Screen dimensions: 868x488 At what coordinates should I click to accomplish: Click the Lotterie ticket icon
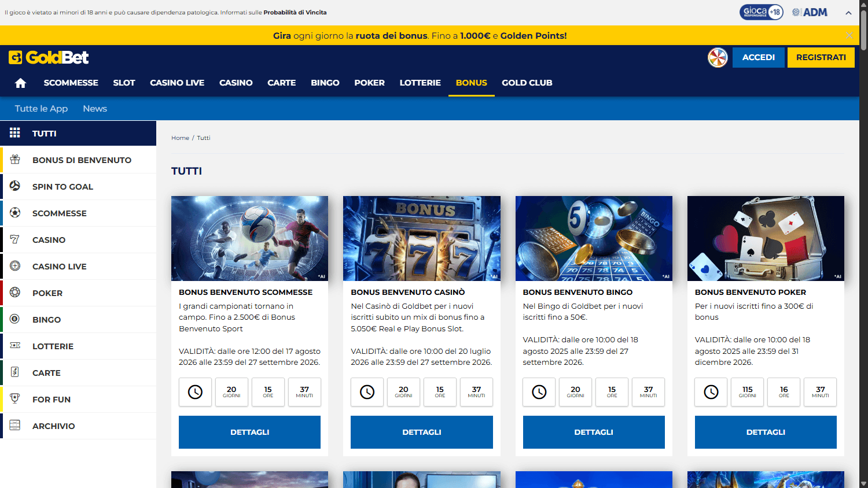[x=15, y=346]
